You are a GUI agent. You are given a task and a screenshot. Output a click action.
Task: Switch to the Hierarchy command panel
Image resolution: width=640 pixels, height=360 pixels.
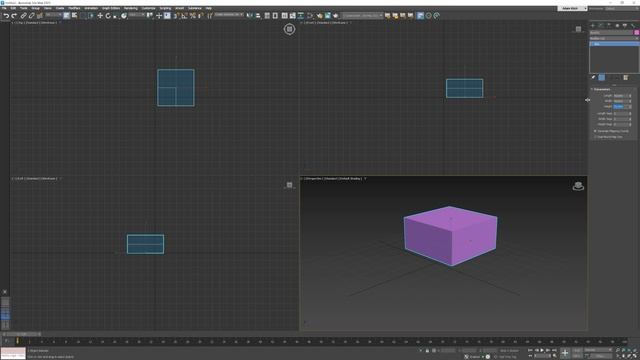tap(609, 25)
